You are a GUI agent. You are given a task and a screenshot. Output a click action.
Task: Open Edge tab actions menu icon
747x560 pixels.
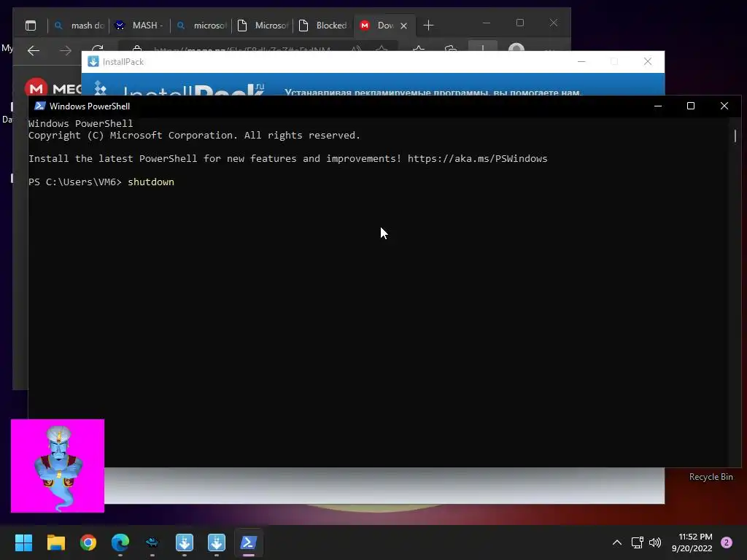point(31,26)
